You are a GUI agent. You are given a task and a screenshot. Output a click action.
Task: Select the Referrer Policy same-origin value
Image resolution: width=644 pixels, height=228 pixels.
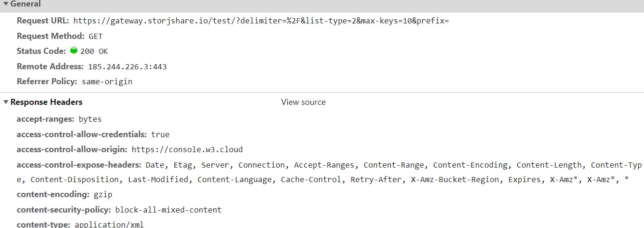pyautogui.click(x=107, y=82)
